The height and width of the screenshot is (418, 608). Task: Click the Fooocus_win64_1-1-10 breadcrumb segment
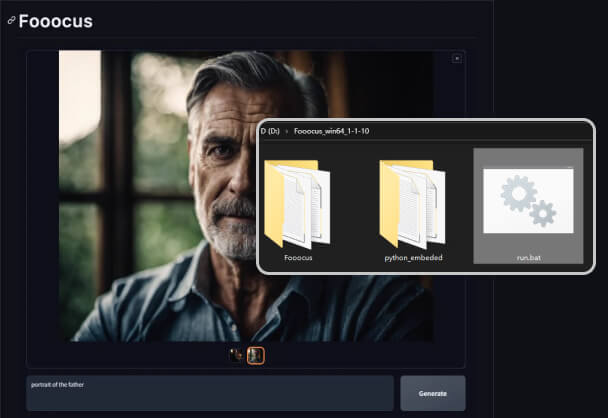point(334,131)
